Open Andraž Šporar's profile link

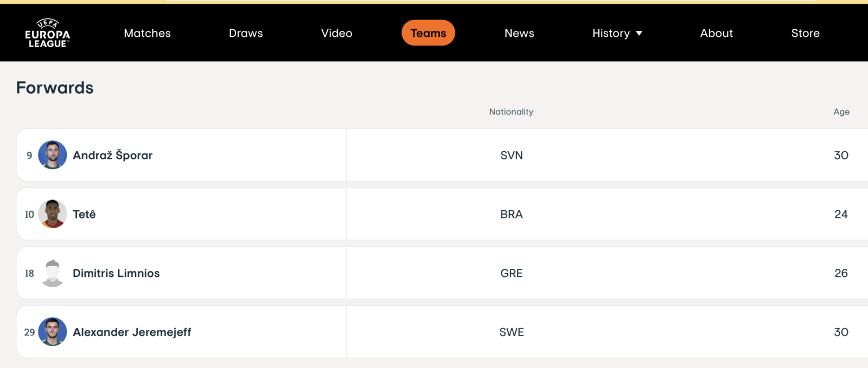[113, 155]
